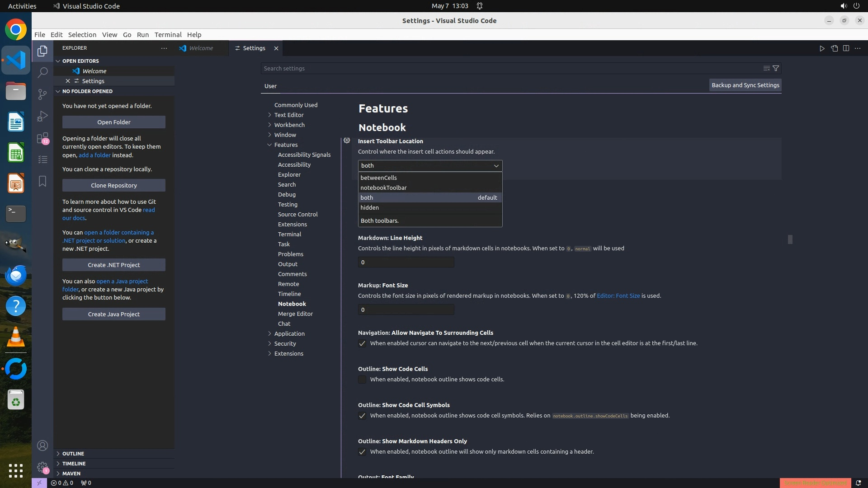Click Backup and Sync Settings button
This screenshot has height=488, width=868.
pyautogui.click(x=745, y=85)
